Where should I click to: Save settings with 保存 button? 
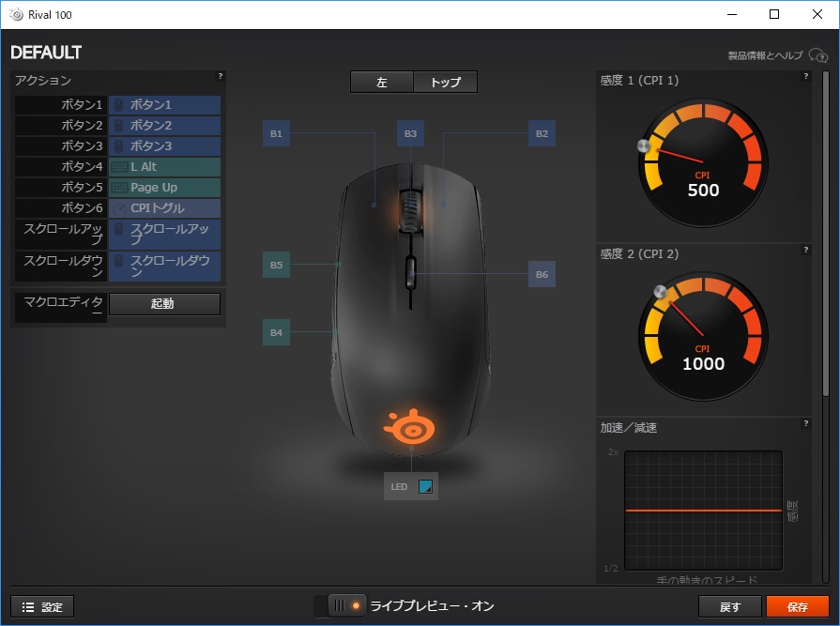(798, 606)
